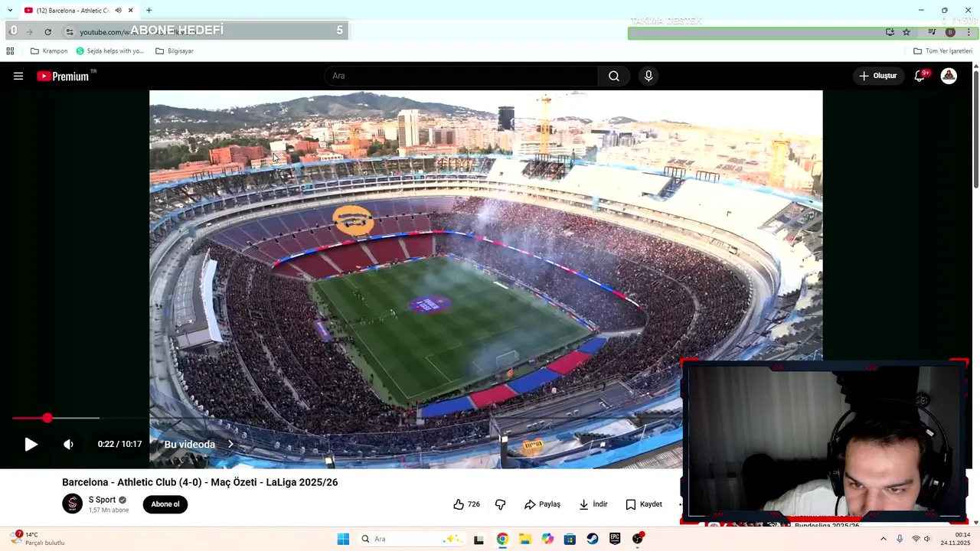
Task: Open the Krampon bookmark folder
Action: (49, 51)
